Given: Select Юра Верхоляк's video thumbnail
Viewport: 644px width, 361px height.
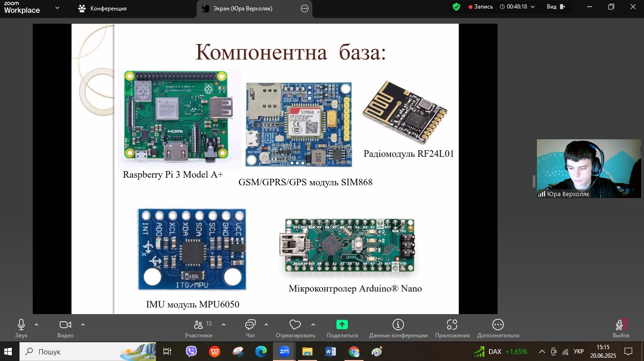Looking at the screenshot, I should (x=589, y=168).
